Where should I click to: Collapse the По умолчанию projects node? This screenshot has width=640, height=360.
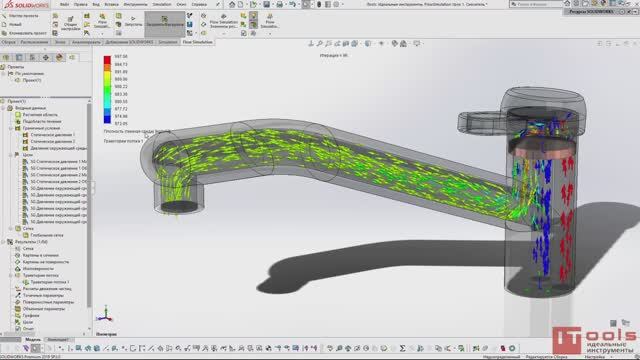coord(4,73)
